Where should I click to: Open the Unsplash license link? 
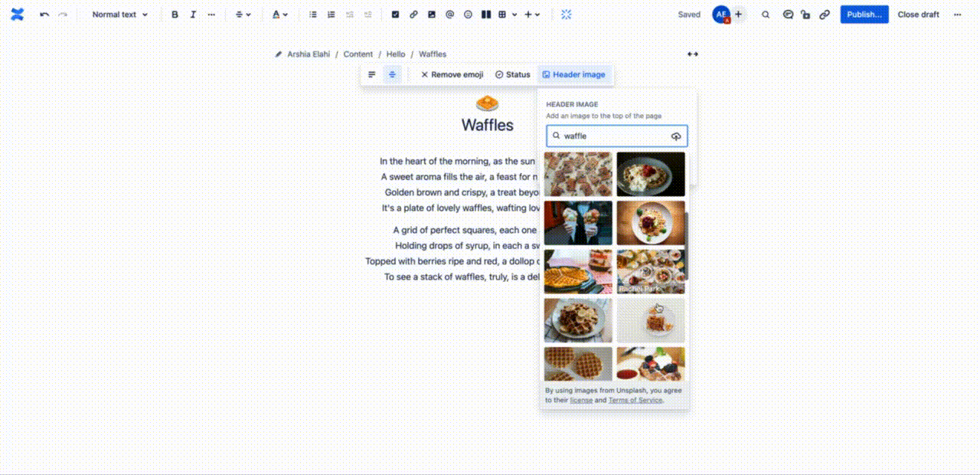click(x=581, y=400)
